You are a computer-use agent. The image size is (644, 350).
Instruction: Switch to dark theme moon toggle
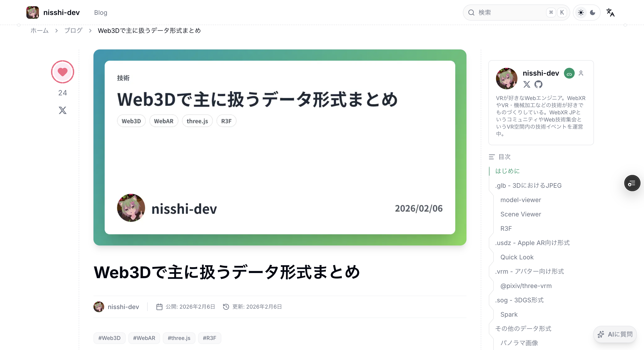point(593,13)
